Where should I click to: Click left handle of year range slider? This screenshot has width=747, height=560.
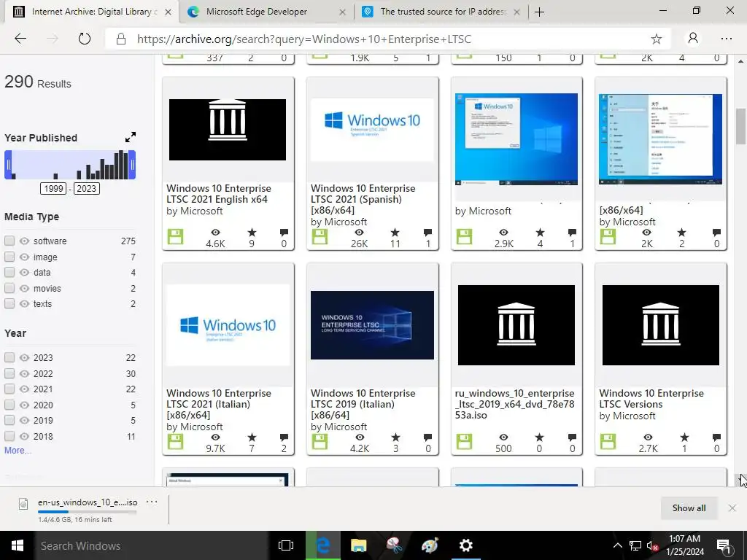[x=8, y=165]
